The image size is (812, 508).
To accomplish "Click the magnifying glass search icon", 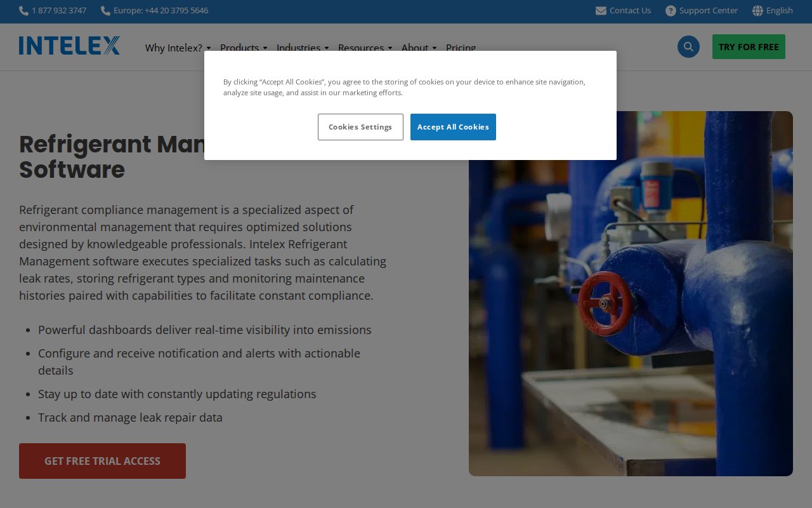I will coord(688,47).
